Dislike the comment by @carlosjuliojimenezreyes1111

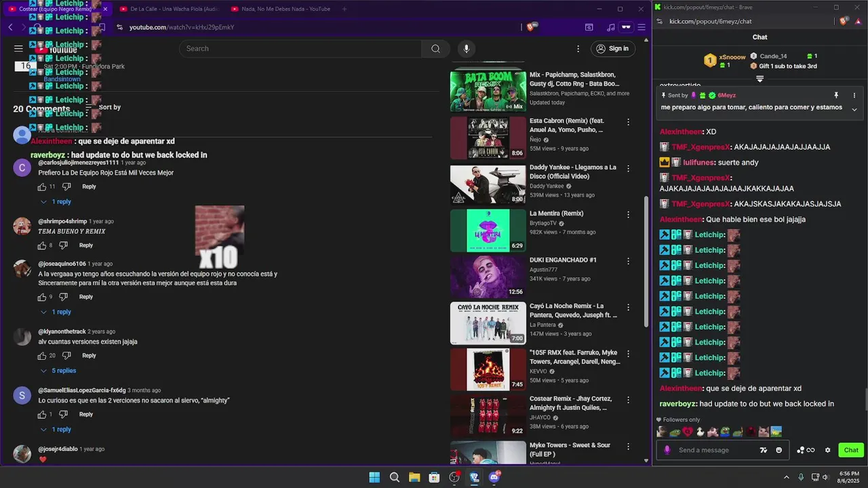(x=66, y=186)
